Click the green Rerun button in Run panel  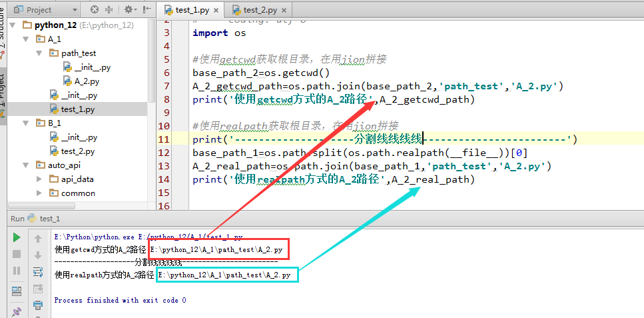17,237
